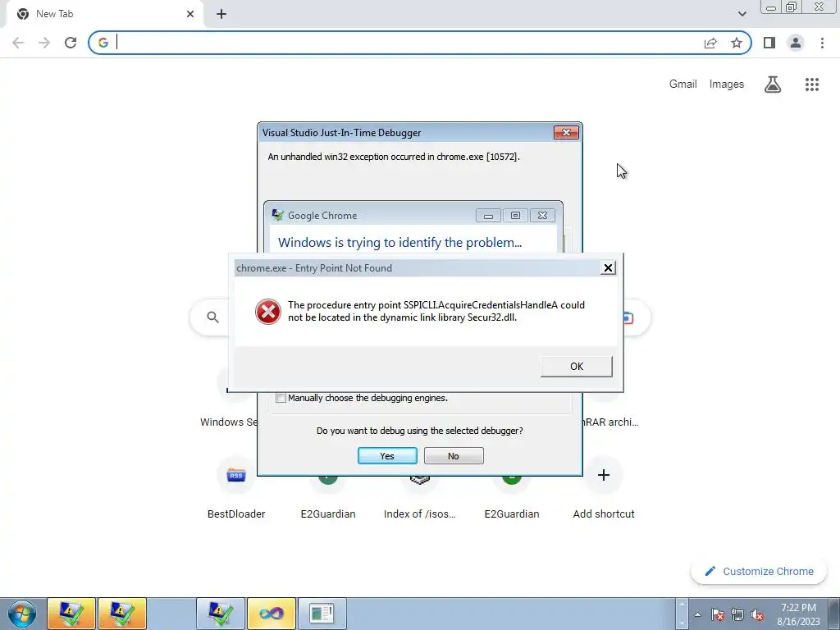Screen dimensions: 840x630
Task: Close the Visual Studio Just-In-Time Debugger window
Action: (x=566, y=132)
